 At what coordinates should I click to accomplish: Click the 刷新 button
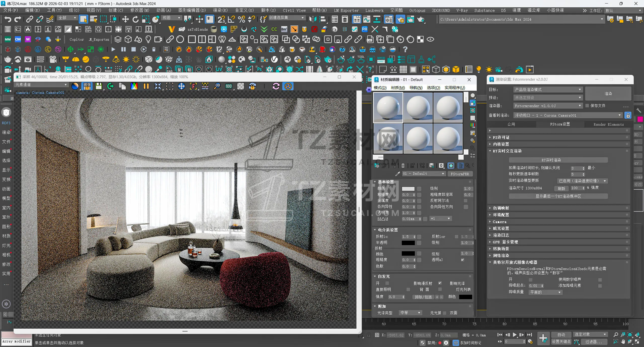coord(561,188)
